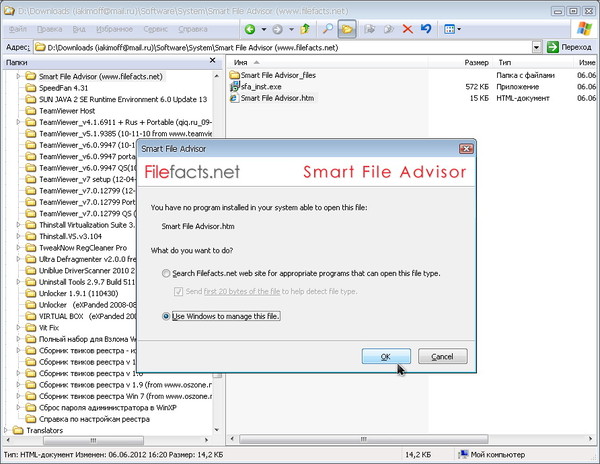Image resolution: width=600 pixels, height=464 pixels.
Task: Open the Избранное menu
Action: point(114,29)
